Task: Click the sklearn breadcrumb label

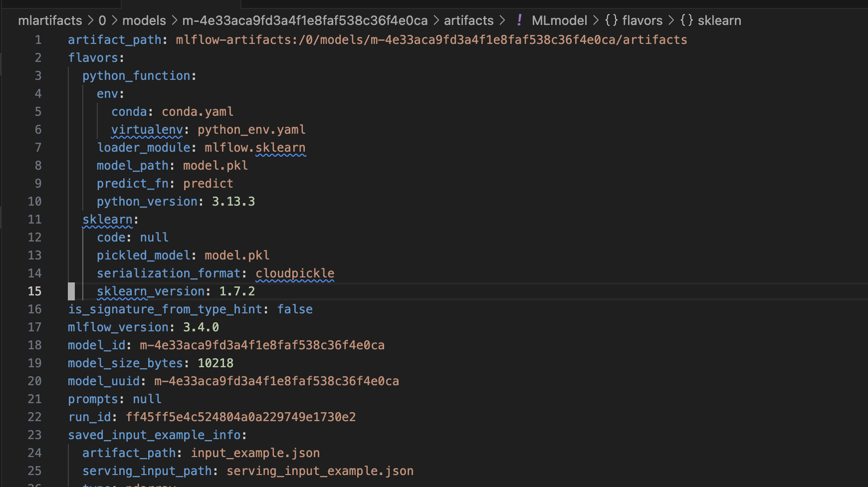Action: [719, 20]
